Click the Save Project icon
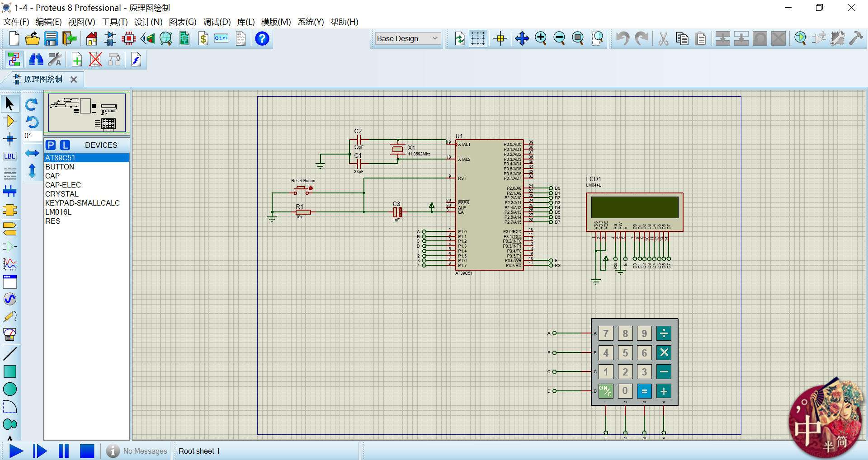Image resolution: width=868 pixels, height=460 pixels. (x=51, y=39)
